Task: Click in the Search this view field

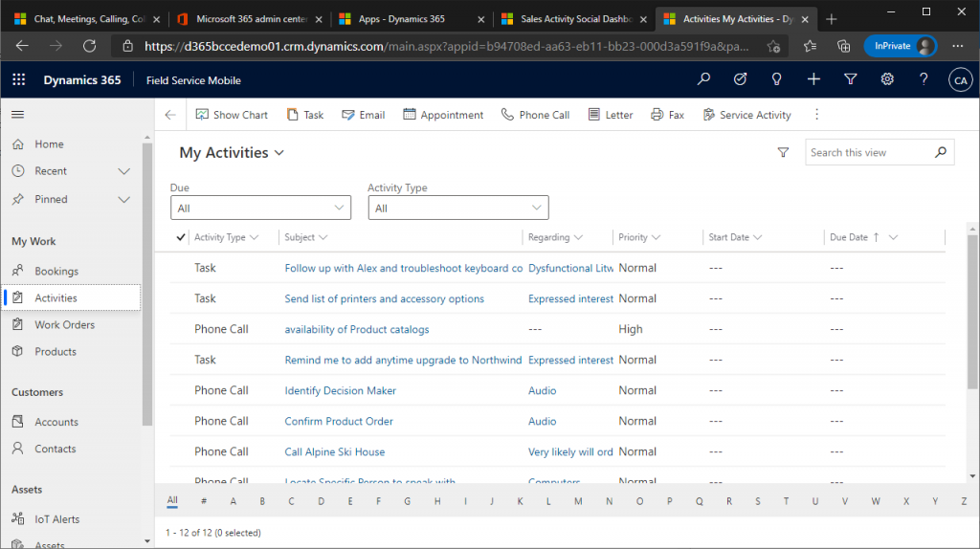Action: (867, 153)
